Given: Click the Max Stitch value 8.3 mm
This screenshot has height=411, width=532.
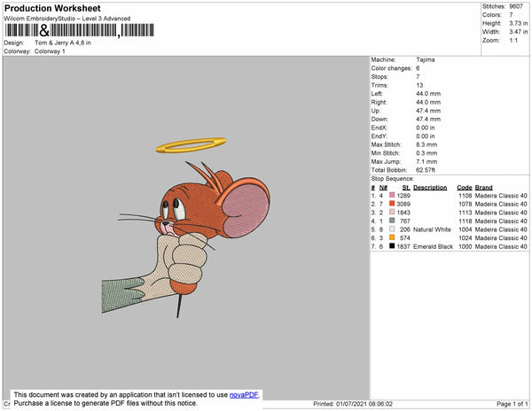Looking at the screenshot, I should tap(426, 144).
